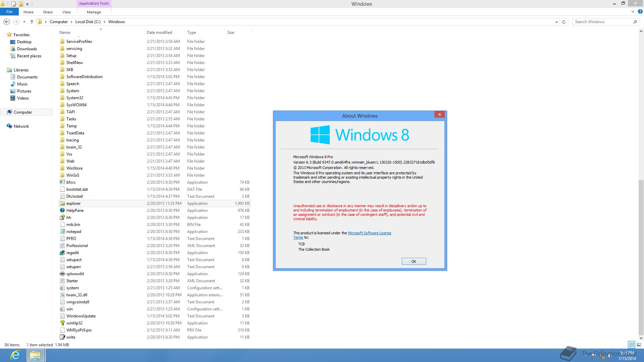Open Documents library in navigation pane
Screen dimensions: 644x362
pos(27,77)
